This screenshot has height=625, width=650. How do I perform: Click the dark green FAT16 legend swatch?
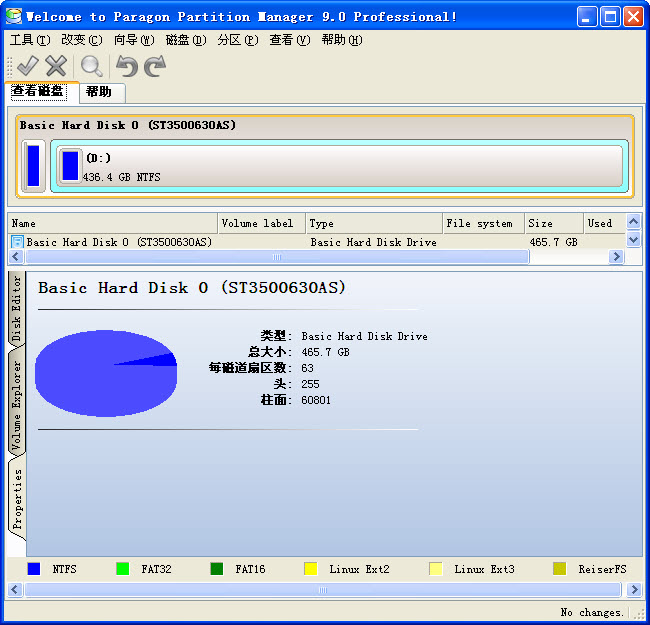[x=217, y=569]
